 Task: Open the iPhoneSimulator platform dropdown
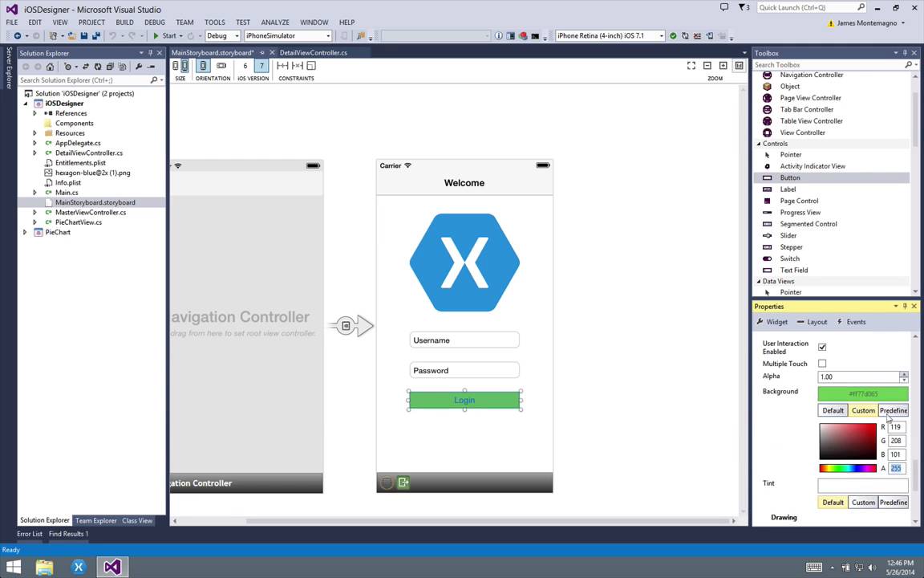(x=288, y=36)
